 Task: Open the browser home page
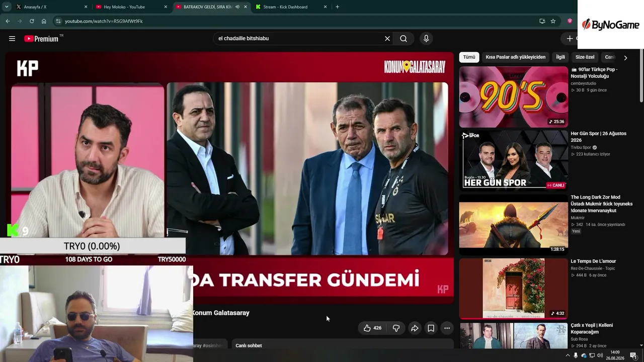pos(44,21)
